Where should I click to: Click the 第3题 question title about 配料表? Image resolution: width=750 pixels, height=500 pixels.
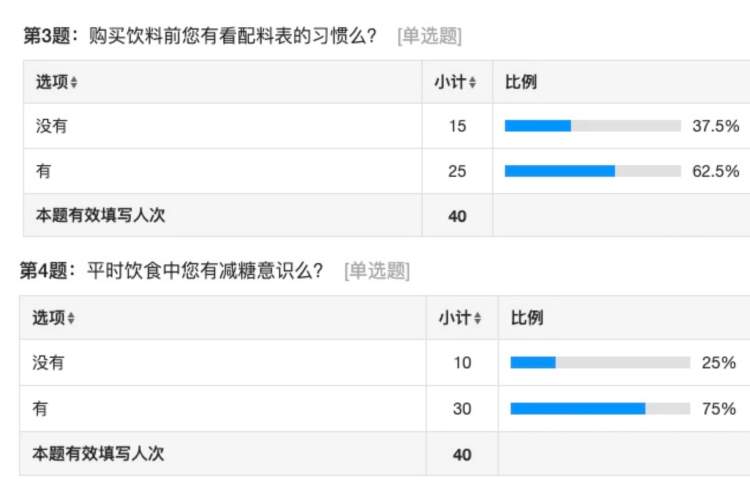(x=200, y=37)
